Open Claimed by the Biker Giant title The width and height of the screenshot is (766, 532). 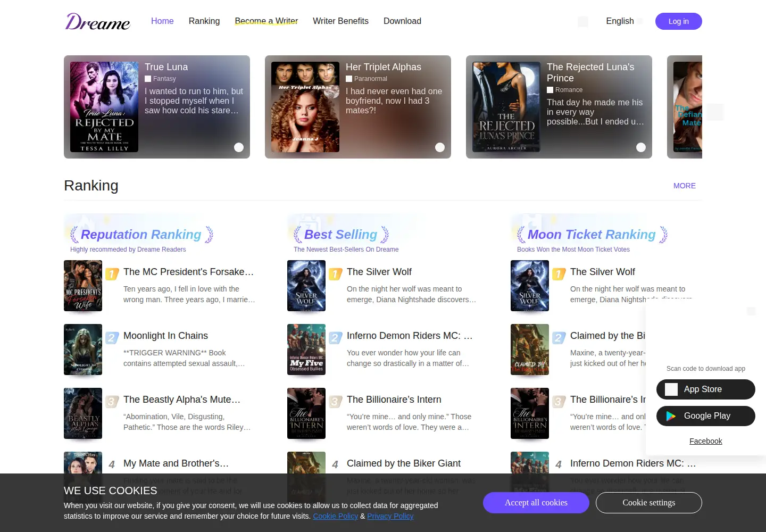tap(404, 463)
